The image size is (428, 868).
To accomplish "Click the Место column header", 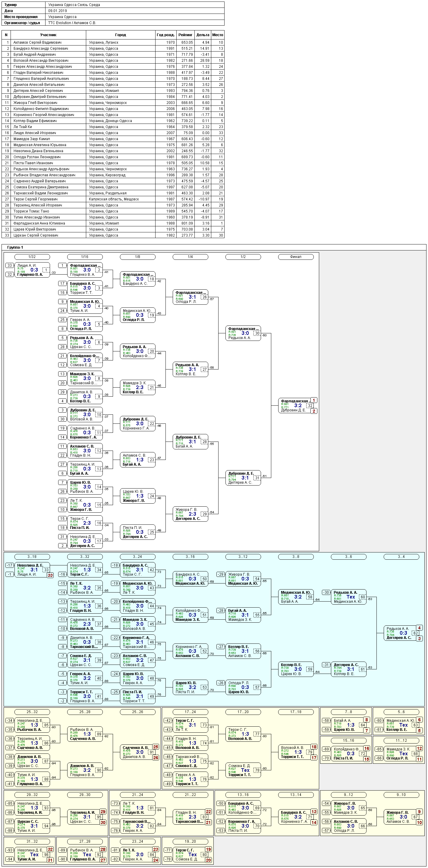I will (x=218, y=35).
